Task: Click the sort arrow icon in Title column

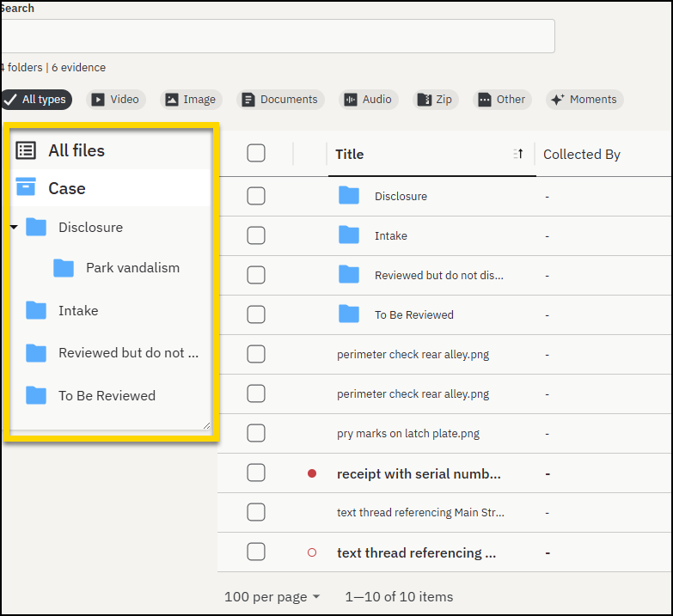Action: click(x=518, y=154)
